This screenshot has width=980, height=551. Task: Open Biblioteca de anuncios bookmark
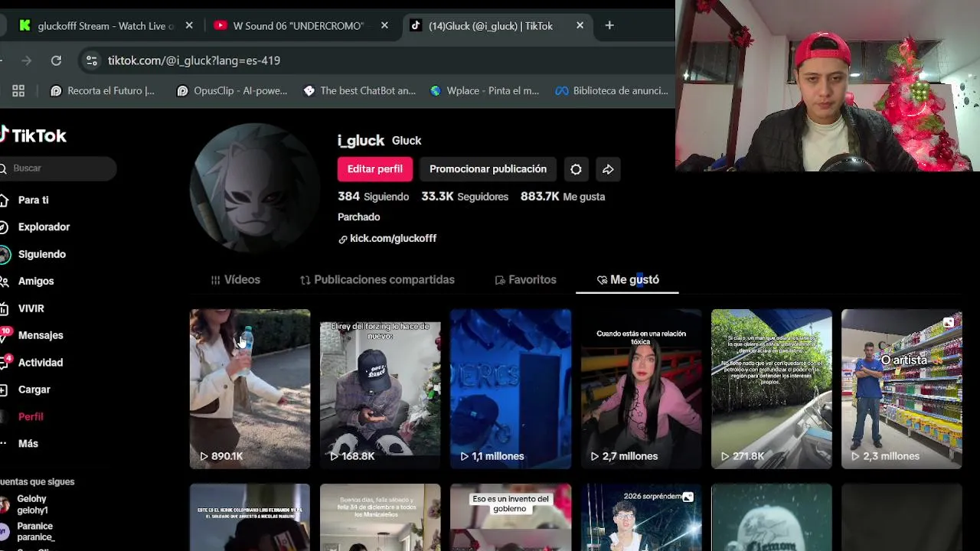click(x=612, y=90)
